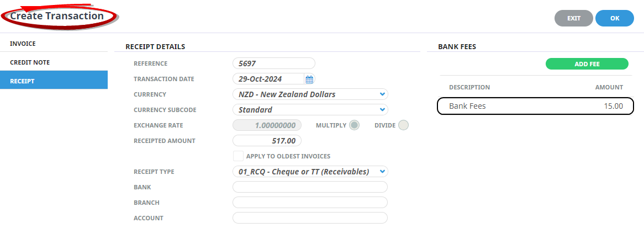Click the Reference input field
The image size is (644, 244).
(273, 63)
